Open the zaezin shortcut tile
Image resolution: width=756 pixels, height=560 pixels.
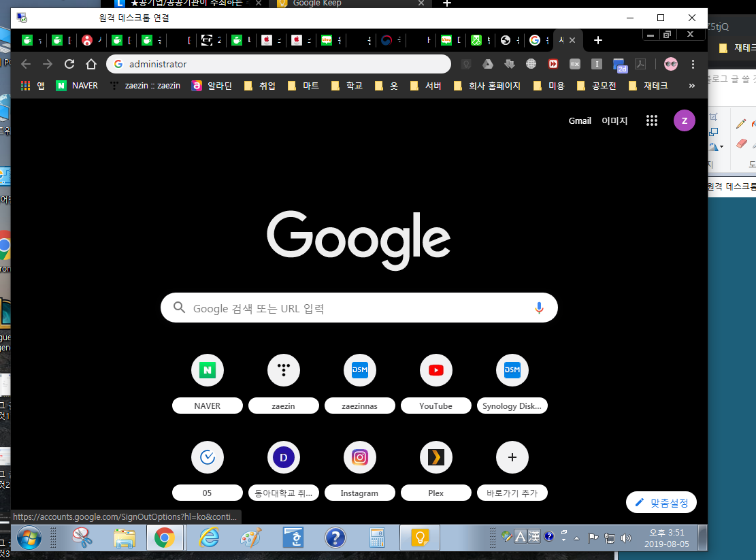click(x=284, y=384)
